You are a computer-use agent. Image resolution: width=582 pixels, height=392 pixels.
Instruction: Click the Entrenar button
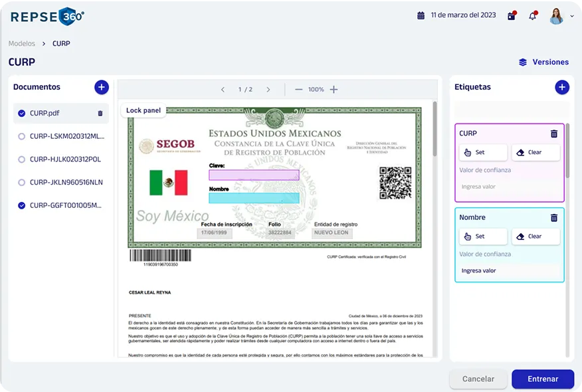(543, 379)
